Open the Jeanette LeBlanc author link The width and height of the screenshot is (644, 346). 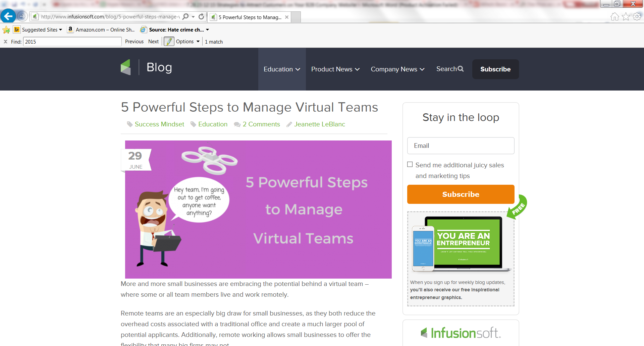(319, 124)
